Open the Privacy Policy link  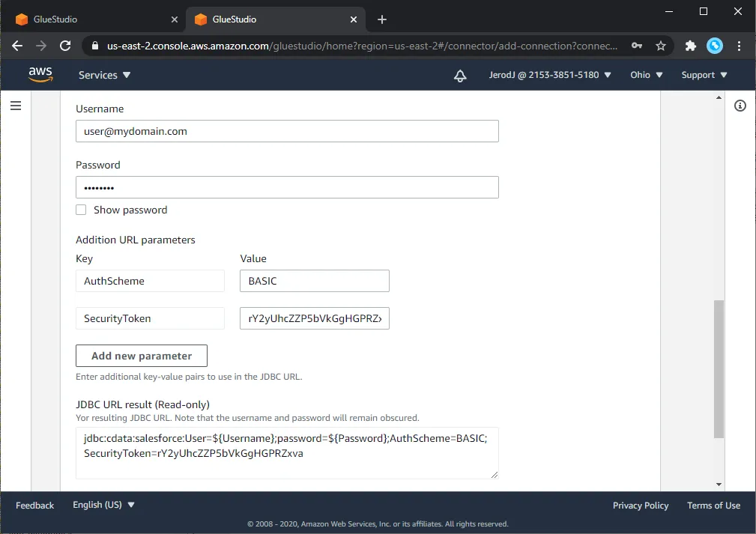(640, 506)
